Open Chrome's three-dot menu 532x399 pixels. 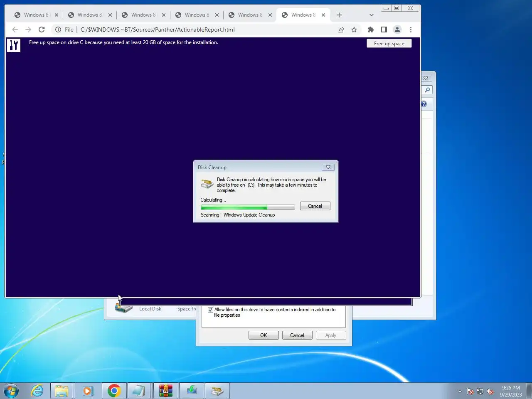(411, 30)
